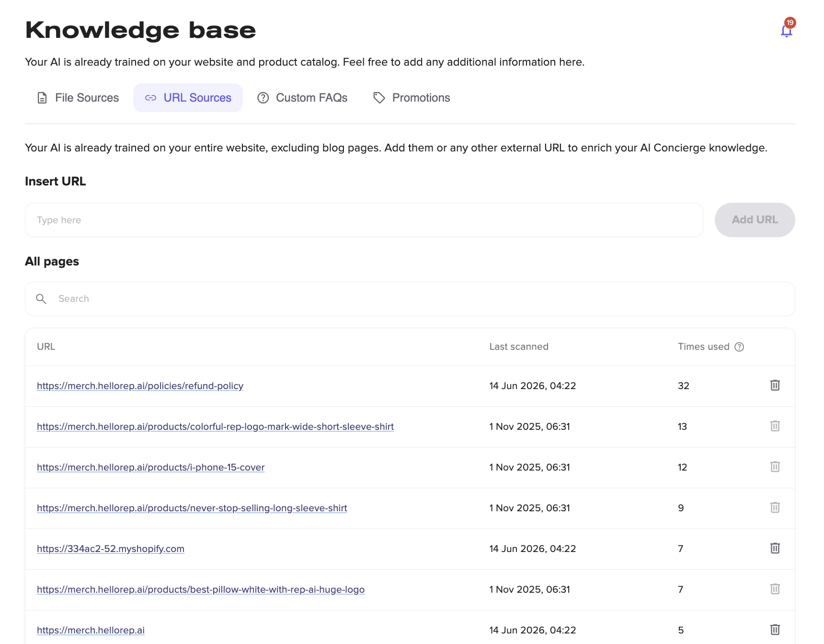This screenshot has width=824, height=644.
Task: Click the Add URL button
Action: click(755, 220)
